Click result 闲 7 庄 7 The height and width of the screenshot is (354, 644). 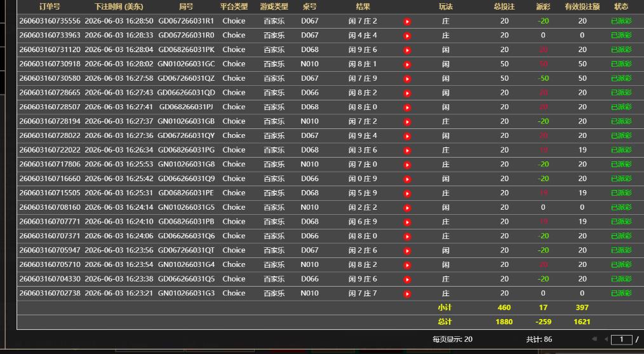tap(363, 293)
